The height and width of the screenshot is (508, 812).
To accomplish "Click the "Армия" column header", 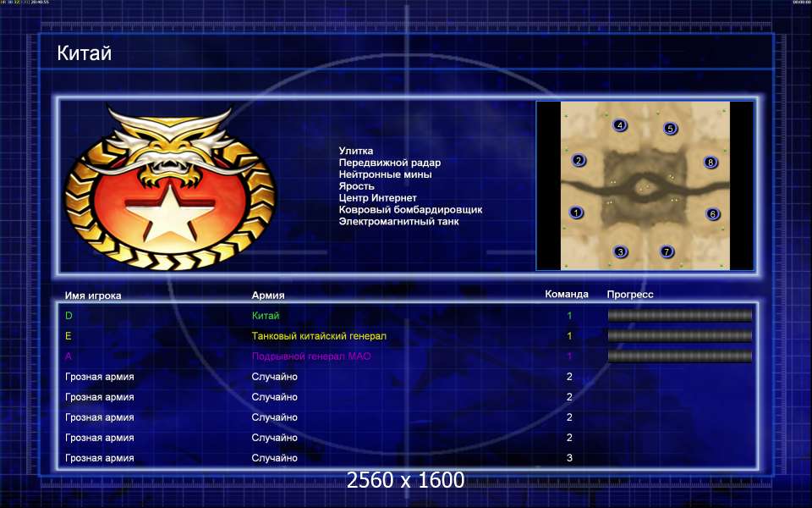I will (268, 295).
